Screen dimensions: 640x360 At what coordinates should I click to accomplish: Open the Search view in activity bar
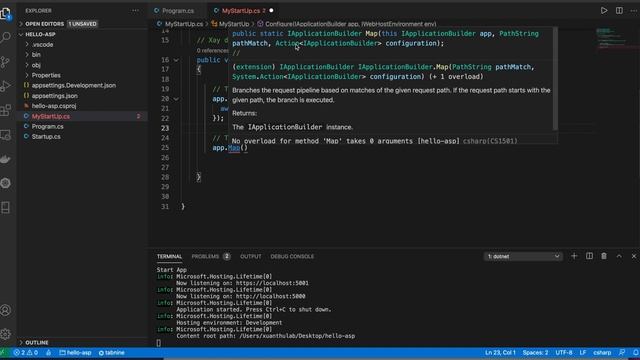pyautogui.click(x=6, y=38)
